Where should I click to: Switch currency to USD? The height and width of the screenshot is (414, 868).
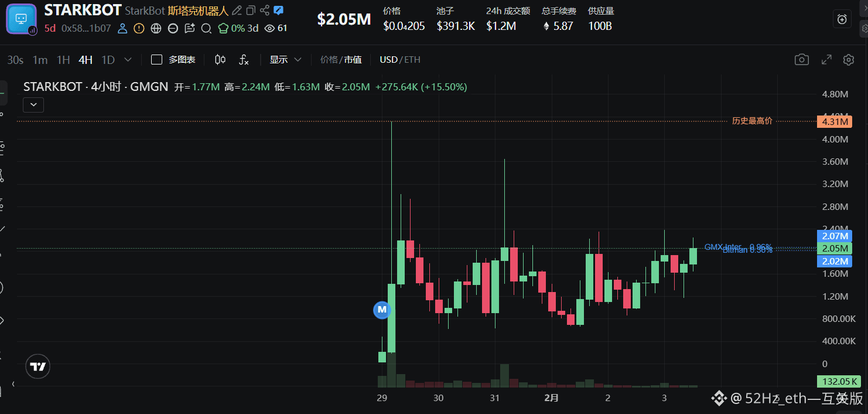(x=388, y=60)
